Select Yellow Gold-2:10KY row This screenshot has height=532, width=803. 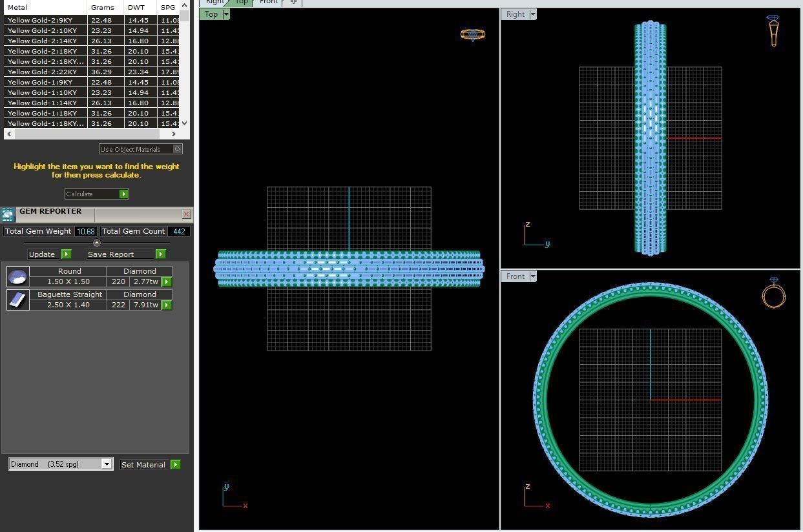click(x=91, y=30)
